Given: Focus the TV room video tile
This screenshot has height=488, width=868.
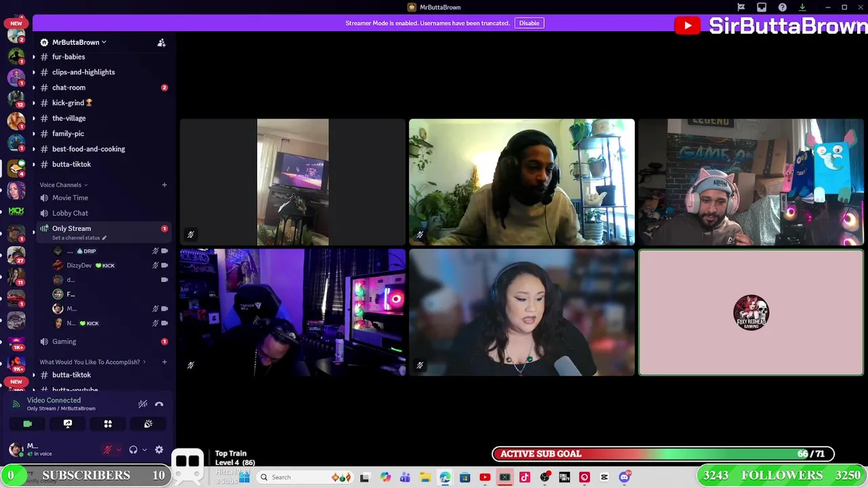Looking at the screenshot, I should coord(292,182).
